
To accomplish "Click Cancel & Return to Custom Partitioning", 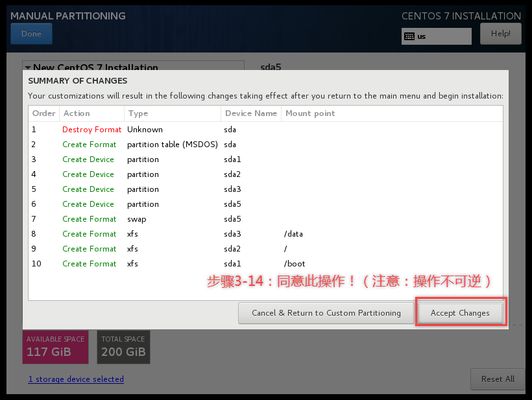I will 326,313.
